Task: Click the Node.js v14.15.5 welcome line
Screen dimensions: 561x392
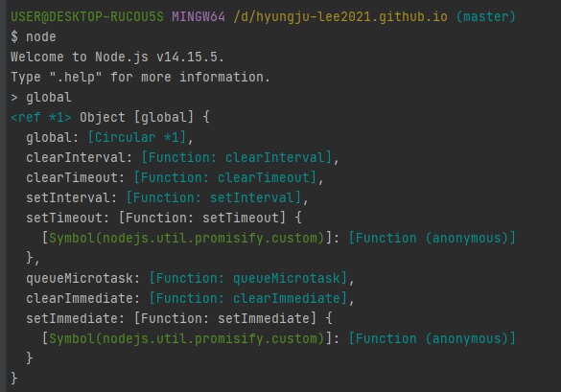Action: [x=117, y=57]
